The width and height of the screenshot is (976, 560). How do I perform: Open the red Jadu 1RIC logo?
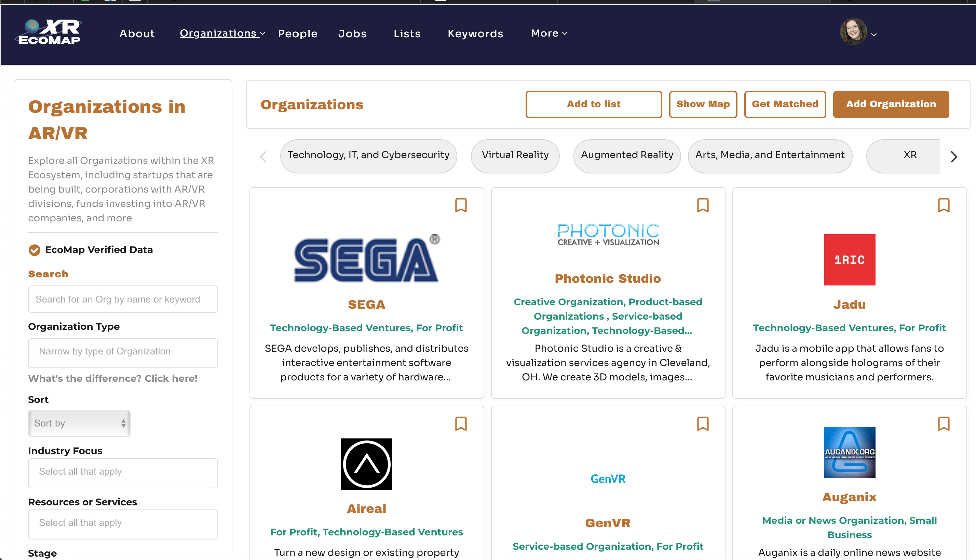point(849,260)
